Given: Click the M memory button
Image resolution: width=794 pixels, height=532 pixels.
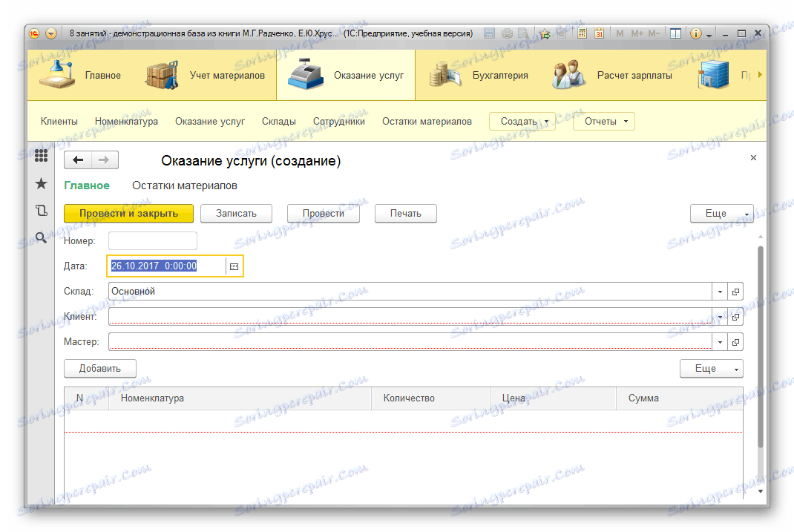Looking at the screenshot, I should (620, 33).
